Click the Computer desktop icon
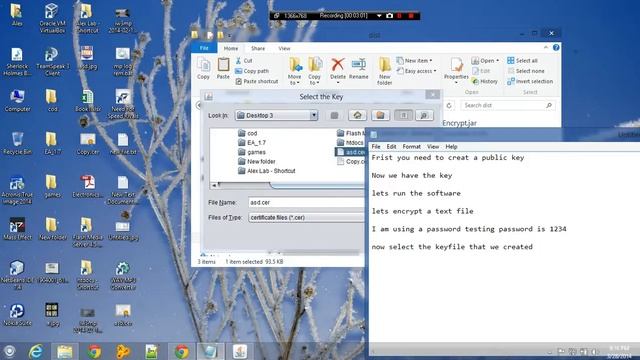This screenshot has width=640, height=360. 17,100
